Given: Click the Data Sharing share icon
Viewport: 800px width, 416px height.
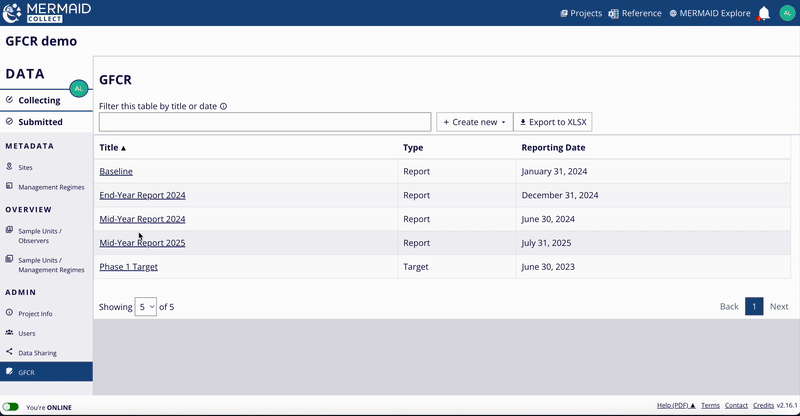Looking at the screenshot, I should coord(9,352).
